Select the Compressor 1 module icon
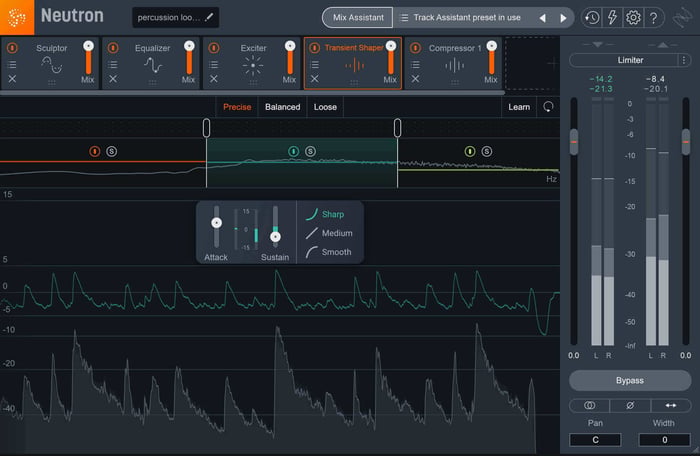This screenshot has width=700, height=456. click(x=454, y=66)
